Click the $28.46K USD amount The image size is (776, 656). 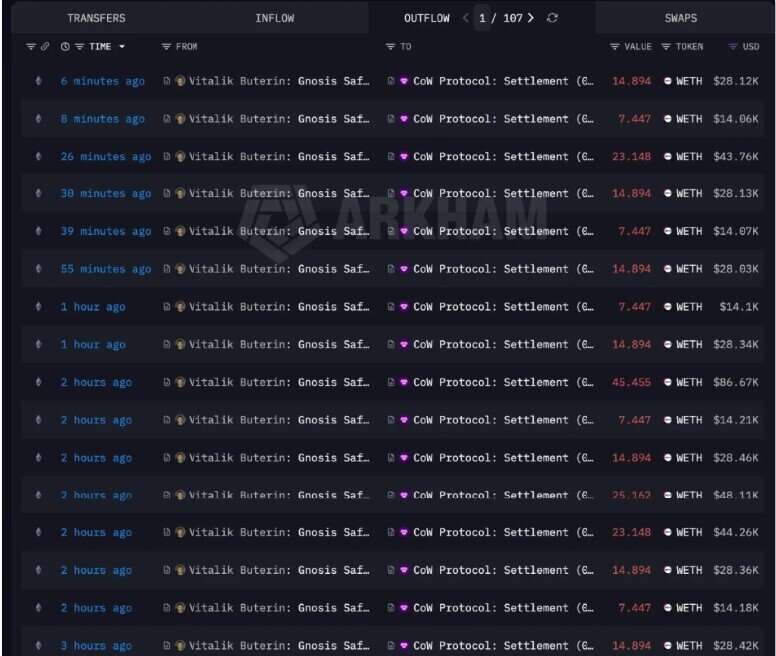(736, 458)
